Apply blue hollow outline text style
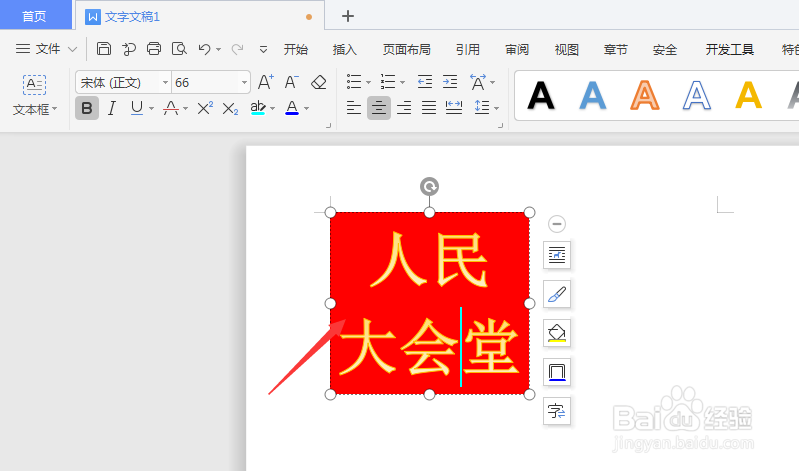Viewport: 799px width, 471px height. pos(697,95)
